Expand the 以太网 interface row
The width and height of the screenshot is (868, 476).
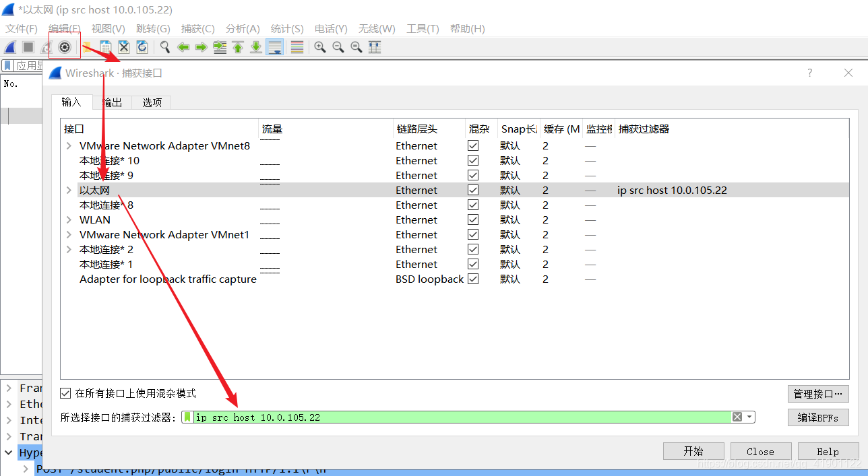pos(69,190)
